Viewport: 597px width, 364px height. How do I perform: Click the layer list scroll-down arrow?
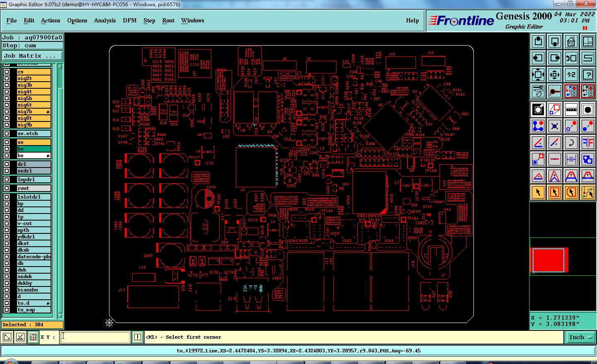60,316
